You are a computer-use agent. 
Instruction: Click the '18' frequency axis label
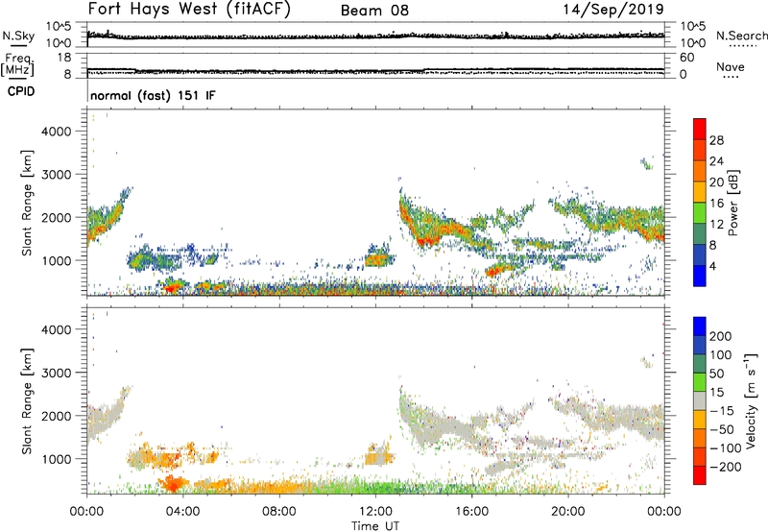64,58
